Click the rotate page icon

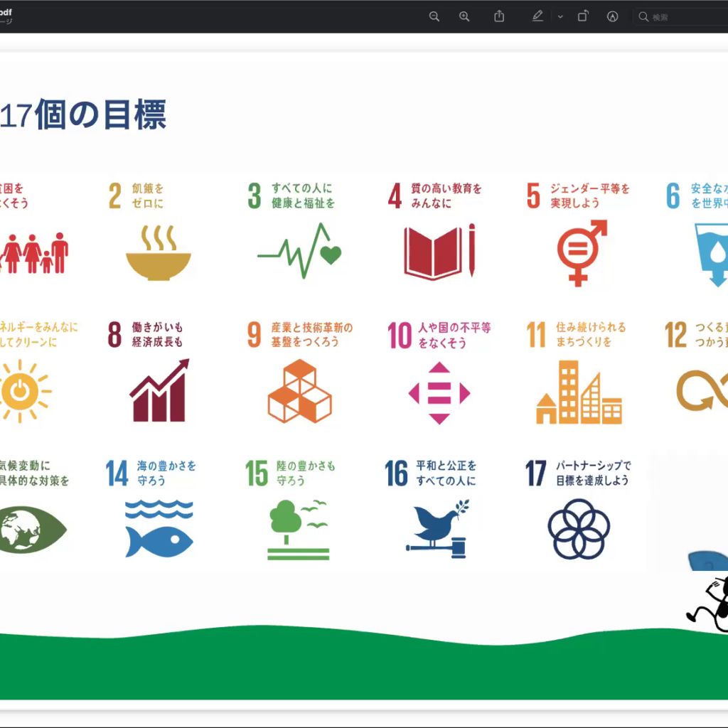coord(583,16)
